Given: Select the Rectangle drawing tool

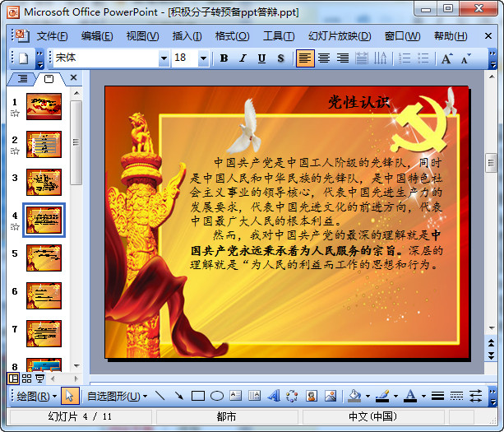Looking at the screenshot, I should [x=197, y=396].
